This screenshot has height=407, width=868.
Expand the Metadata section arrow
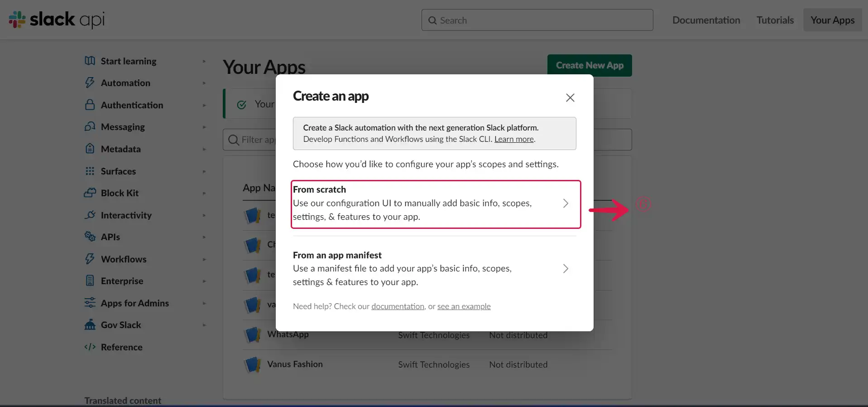tap(204, 149)
